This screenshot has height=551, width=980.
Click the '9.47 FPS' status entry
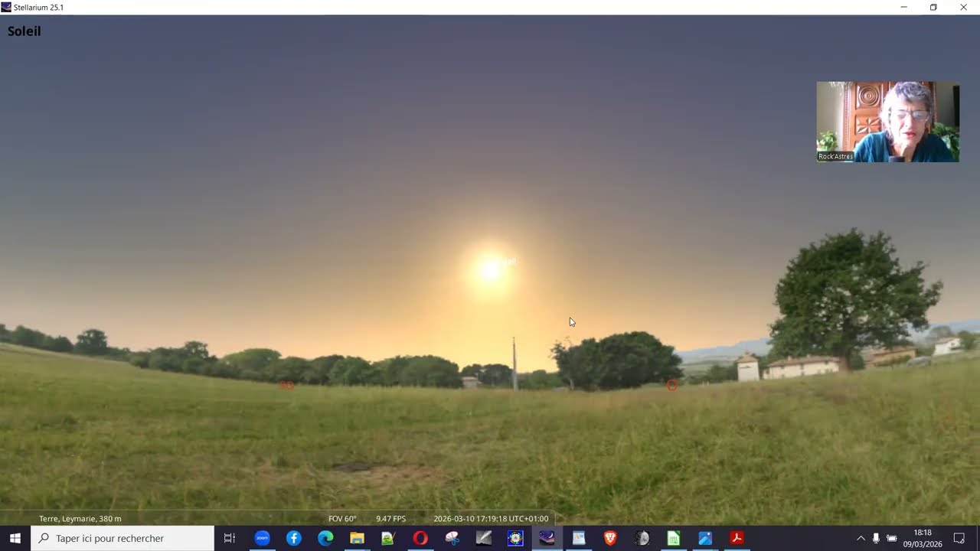click(x=390, y=519)
